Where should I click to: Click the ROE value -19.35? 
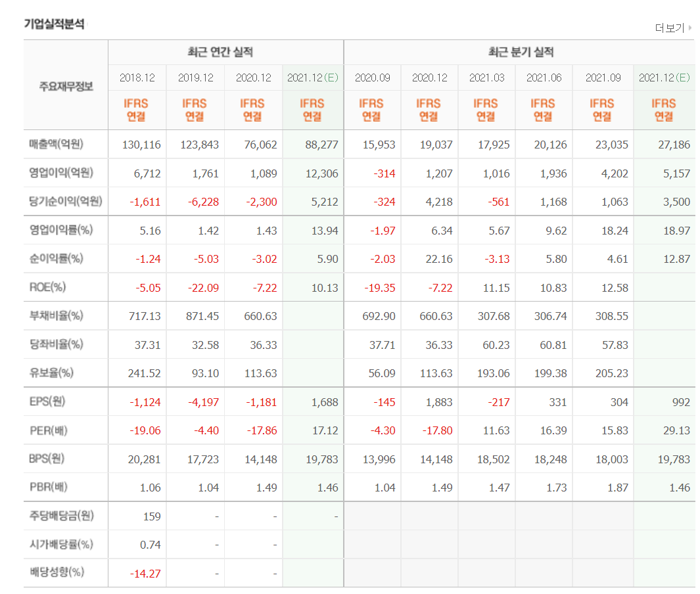(380, 288)
